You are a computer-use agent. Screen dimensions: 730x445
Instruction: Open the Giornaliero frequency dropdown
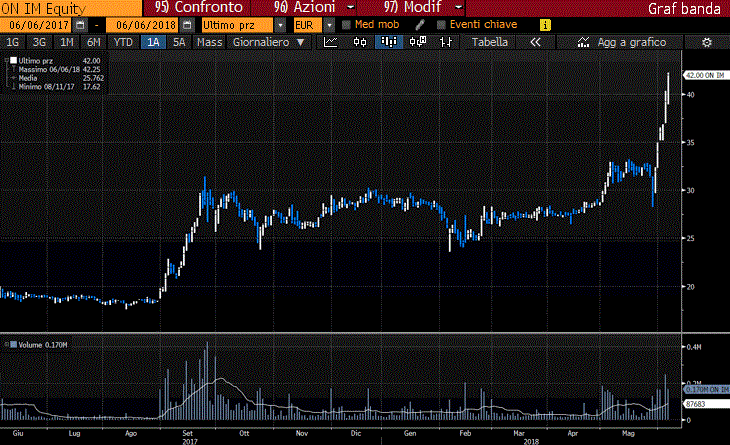269,43
